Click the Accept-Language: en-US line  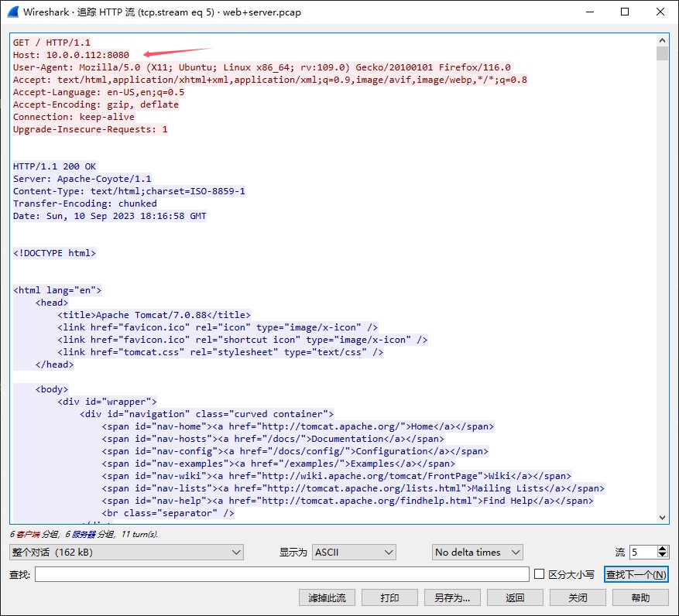pyautogui.click(x=99, y=92)
